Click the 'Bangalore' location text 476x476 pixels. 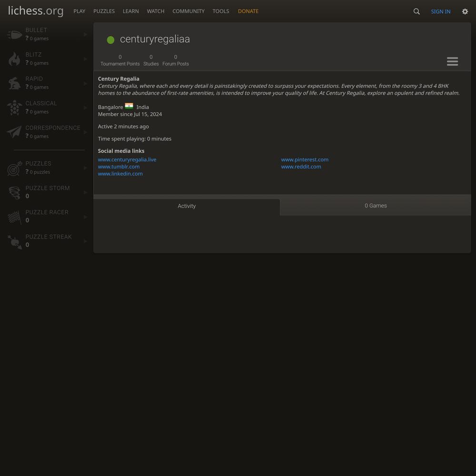click(x=110, y=107)
